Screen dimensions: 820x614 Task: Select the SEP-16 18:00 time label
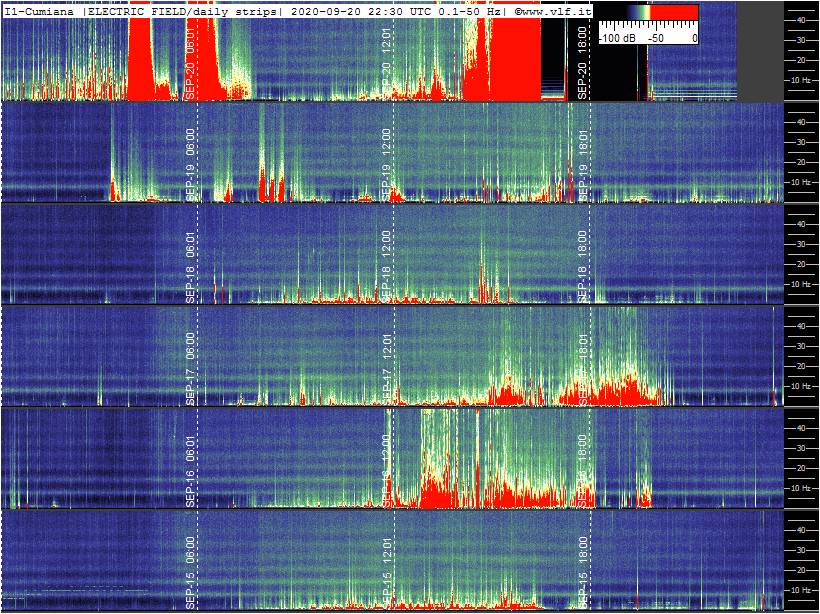click(583, 471)
